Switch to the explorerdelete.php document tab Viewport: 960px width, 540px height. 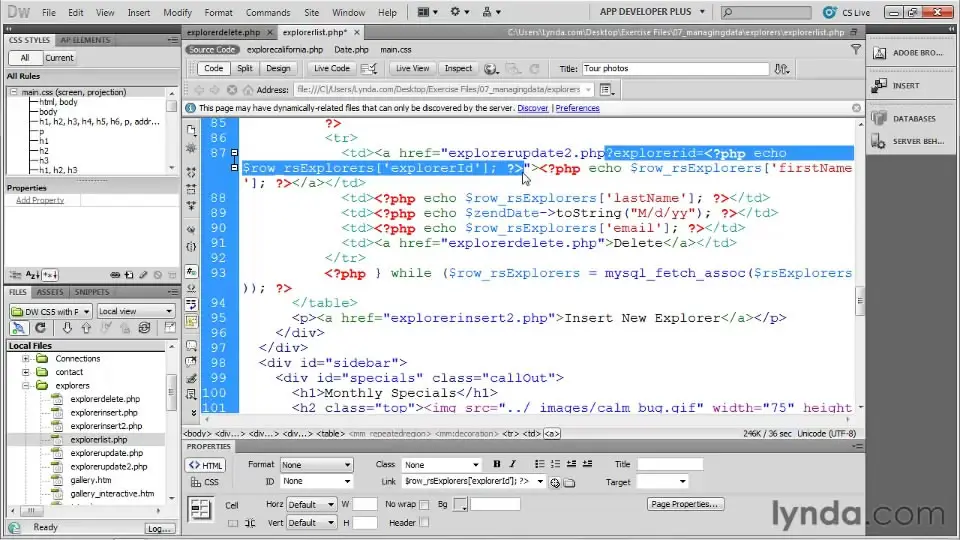(x=223, y=32)
